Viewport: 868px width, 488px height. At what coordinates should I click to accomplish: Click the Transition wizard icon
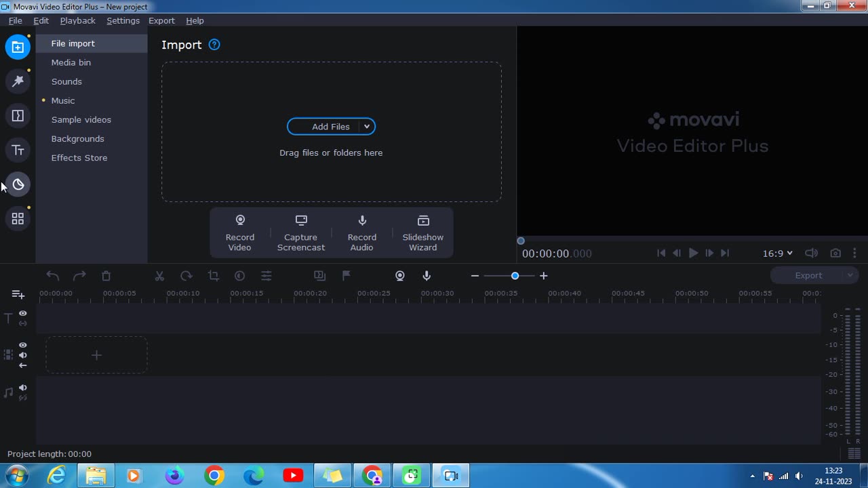point(319,276)
